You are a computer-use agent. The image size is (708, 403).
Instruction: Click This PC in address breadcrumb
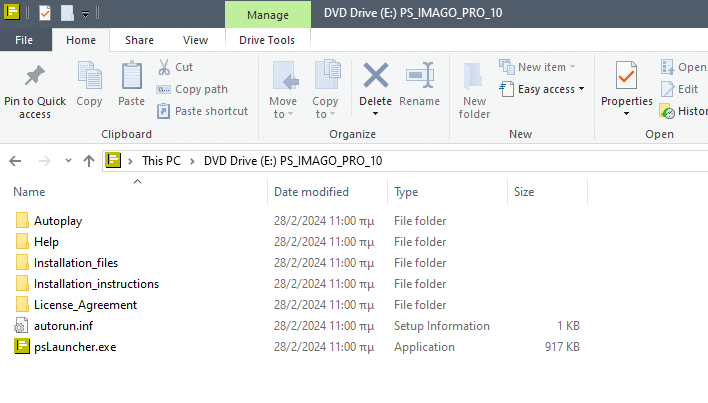tap(161, 161)
